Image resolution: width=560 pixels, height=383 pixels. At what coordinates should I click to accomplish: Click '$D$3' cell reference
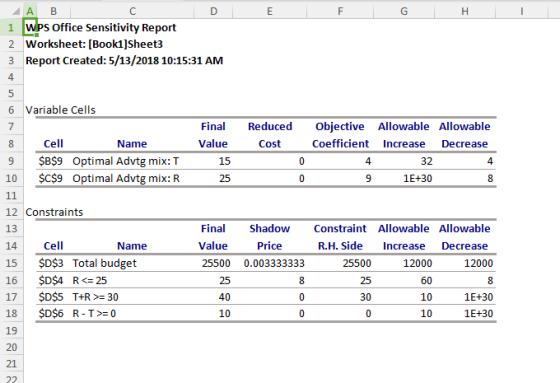[x=51, y=263]
